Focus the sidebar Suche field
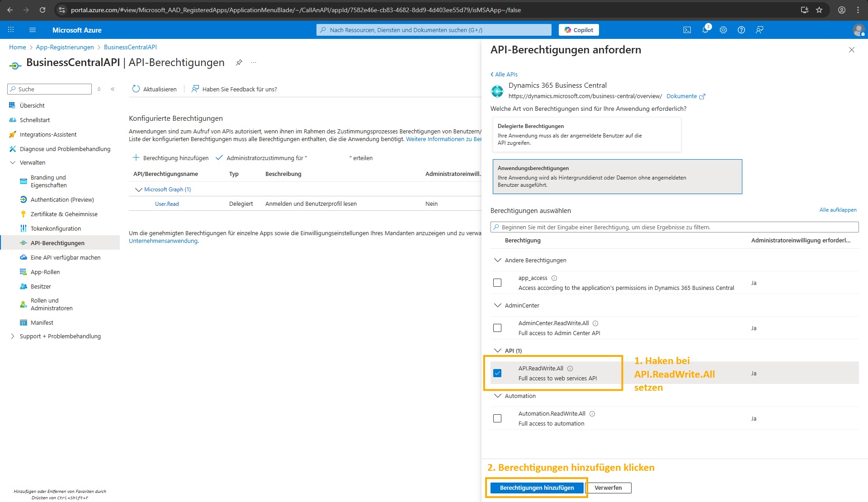Screen dimensions: 868x502 click(49, 89)
